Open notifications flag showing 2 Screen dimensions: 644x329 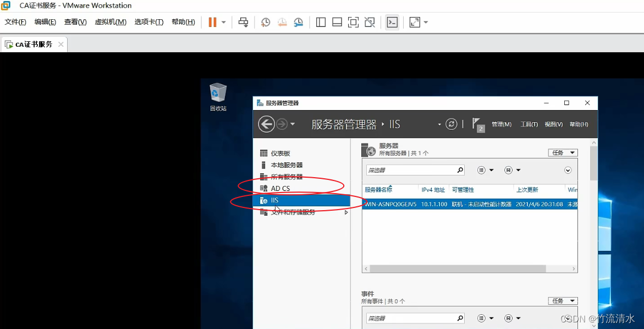click(478, 125)
